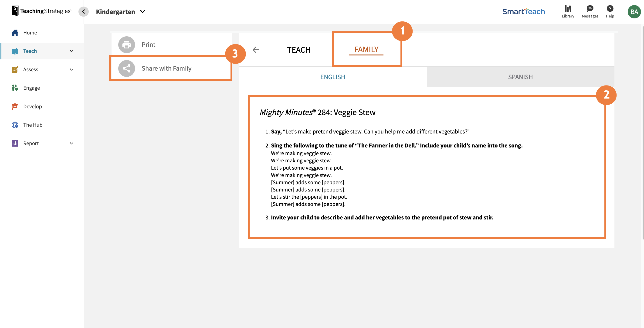Open The Hub
Image resolution: width=644 pixels, height=328 pixels.
coord(33,125)
